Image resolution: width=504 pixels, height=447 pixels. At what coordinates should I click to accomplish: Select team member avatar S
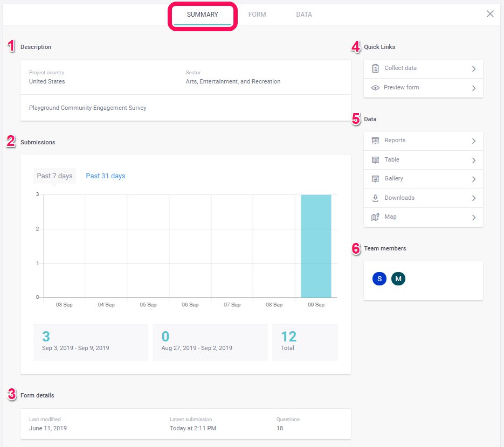[379, 278]
